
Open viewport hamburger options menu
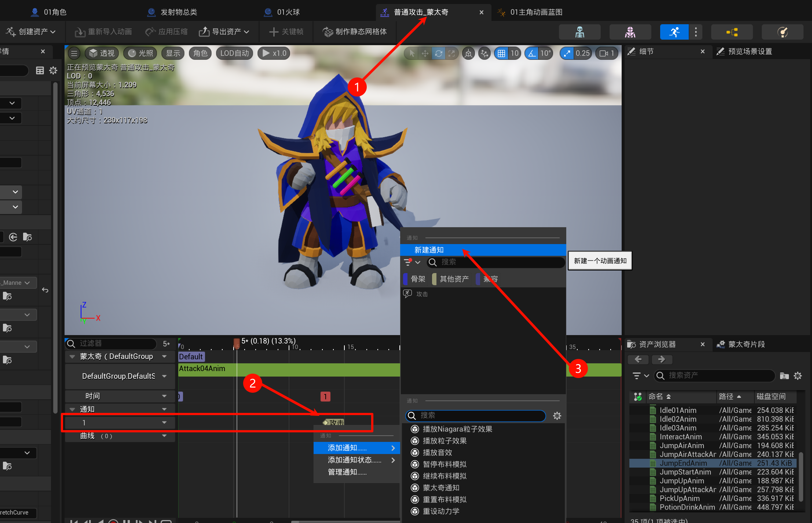coord(74,54)
